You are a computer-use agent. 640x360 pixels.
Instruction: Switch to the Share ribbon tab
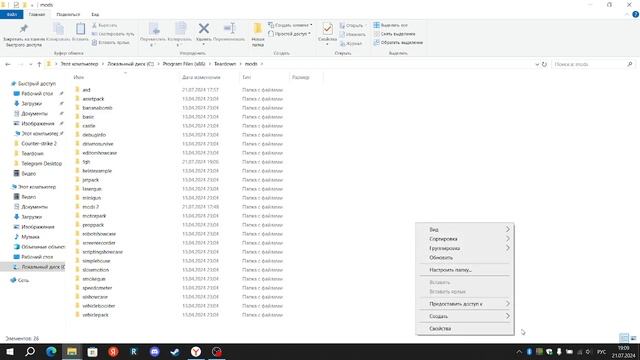tap(68, 14)
